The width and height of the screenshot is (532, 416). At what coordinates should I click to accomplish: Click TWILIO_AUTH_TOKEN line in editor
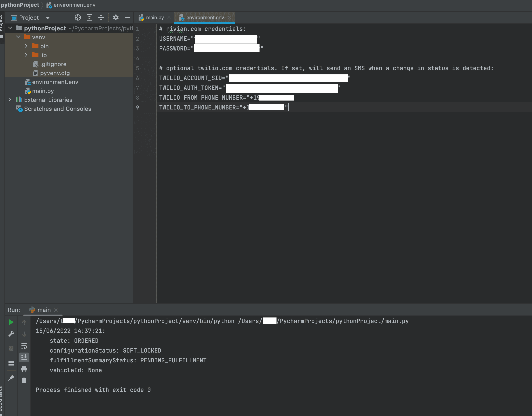point(249,88)
